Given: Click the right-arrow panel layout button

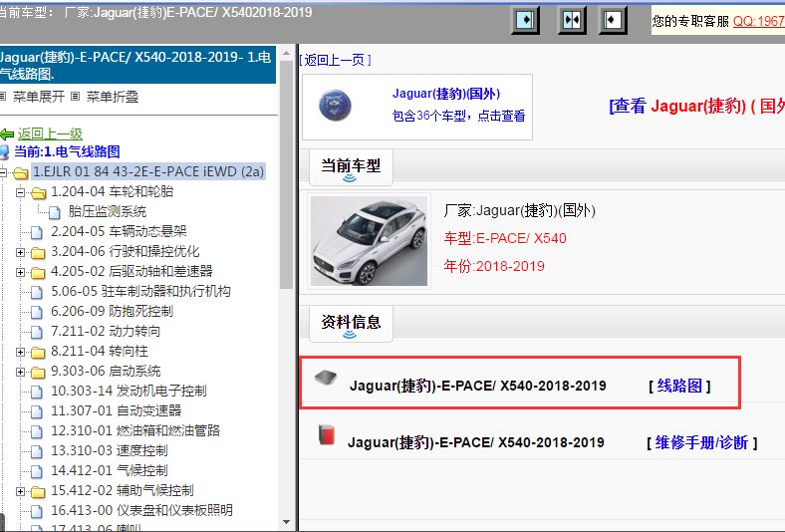Looking at the screenshot, I should click(525, 20).
